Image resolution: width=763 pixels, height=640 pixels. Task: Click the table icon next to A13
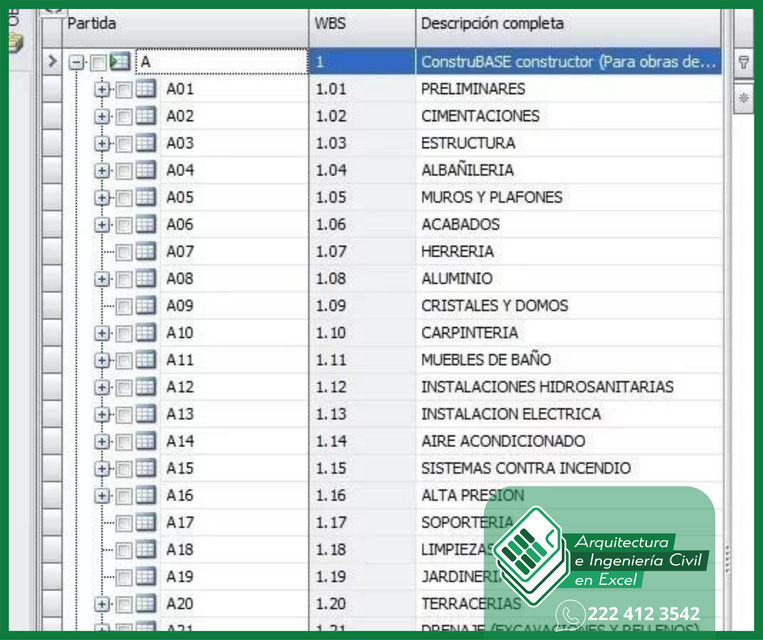(145, 414)
